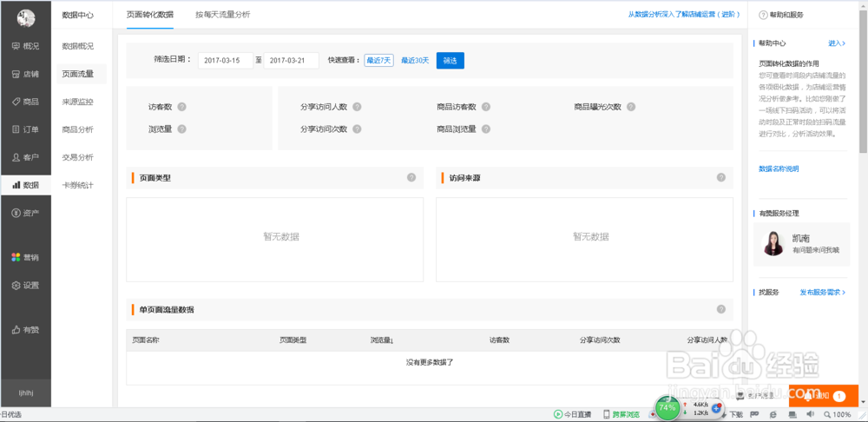Image resolution: width=868 pixels, height=422 pixels.
Task: Open the 资产 assets section
Action: [25, 213]
